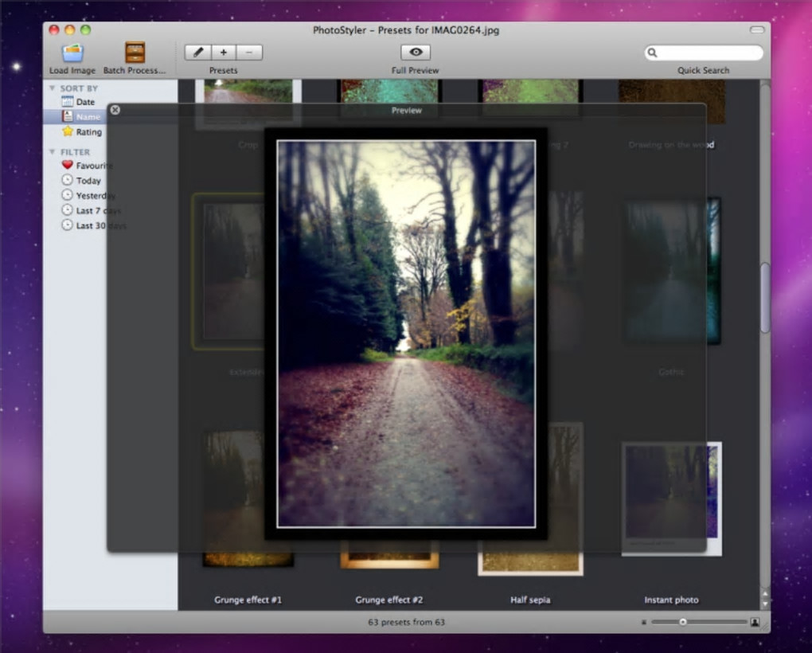This screenshot has width=812, height=653.
Task: Sort presets by Date
Action: click(x=84, y=102)
